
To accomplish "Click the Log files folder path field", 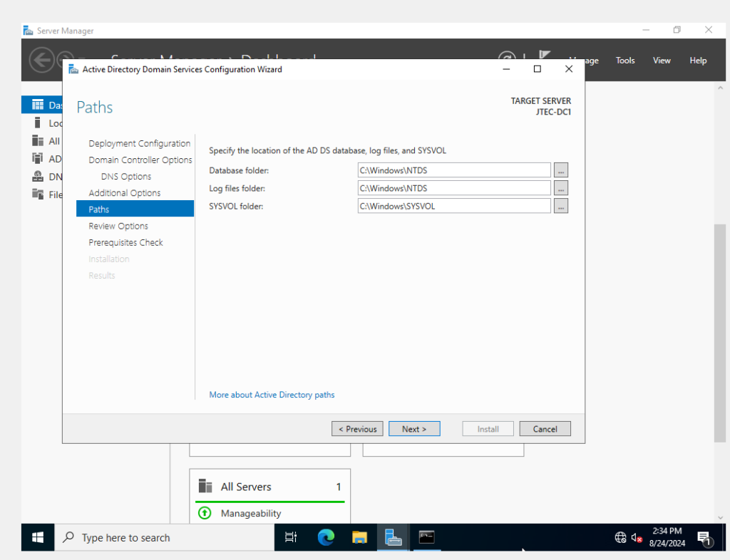I will pyautogui.click(x=454, y=188).
